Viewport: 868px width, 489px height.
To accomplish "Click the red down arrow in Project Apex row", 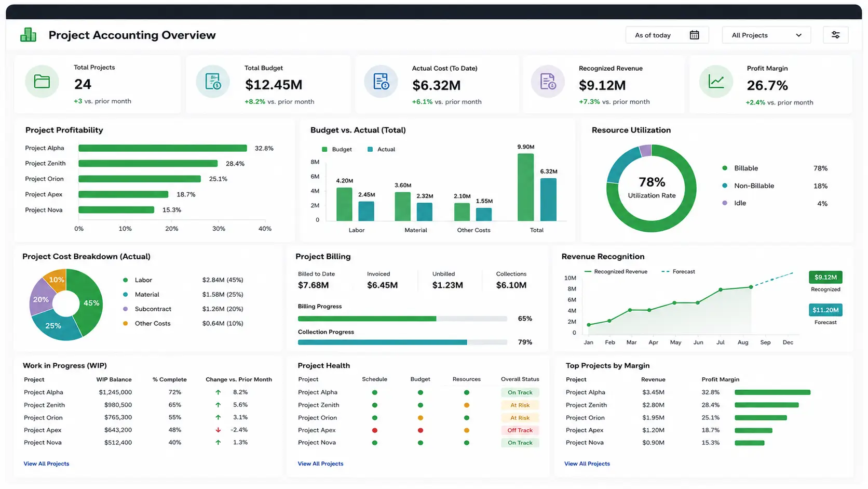I will [x=218, y=430].
